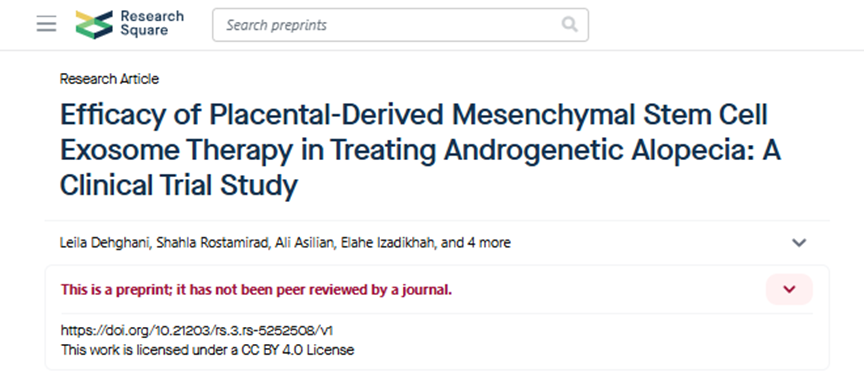Click the preprint not peer reviewed notice
This screenshot has height=381, width=864.
(x=256, y=289)
